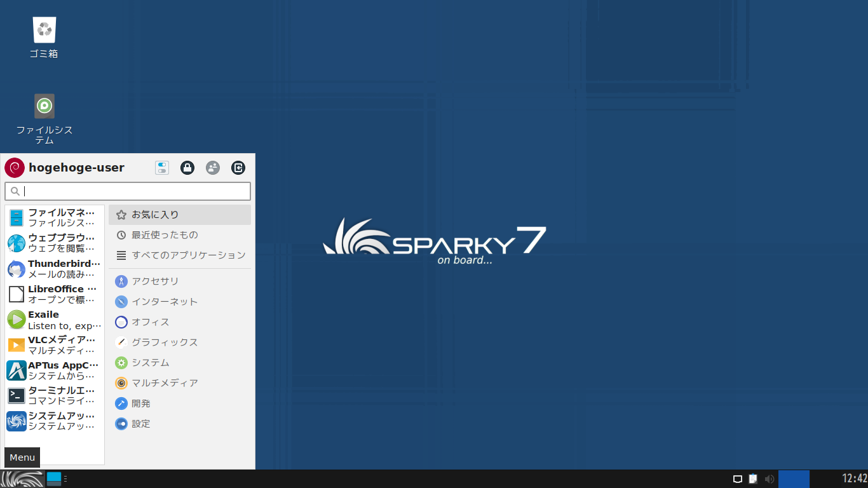Select the お気に入り category
The height and width of the screenshot is (488, 868).
pyautogui.click(x=180, y=215)
